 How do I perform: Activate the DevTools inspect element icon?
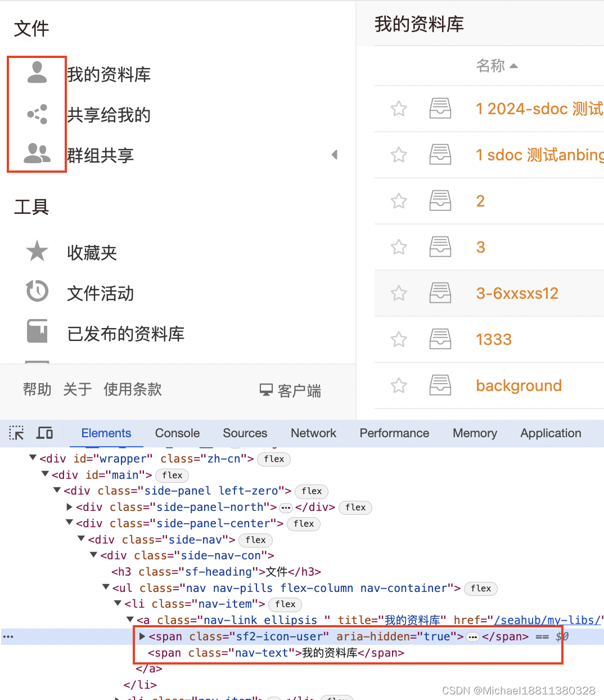(16, 433)
